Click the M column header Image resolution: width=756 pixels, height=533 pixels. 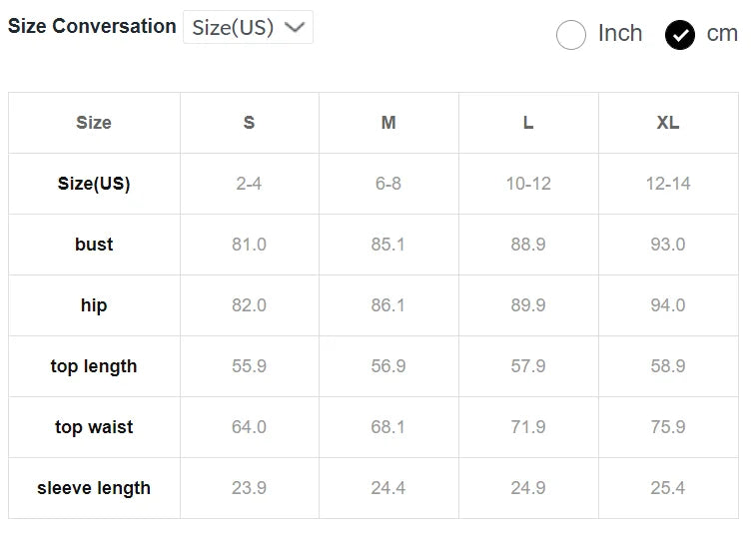pyautogui.click(x=388, y=123)
